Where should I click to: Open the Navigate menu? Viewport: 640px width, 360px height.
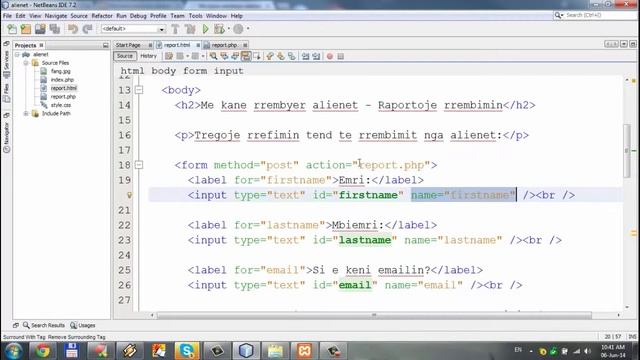click(56, 16)
